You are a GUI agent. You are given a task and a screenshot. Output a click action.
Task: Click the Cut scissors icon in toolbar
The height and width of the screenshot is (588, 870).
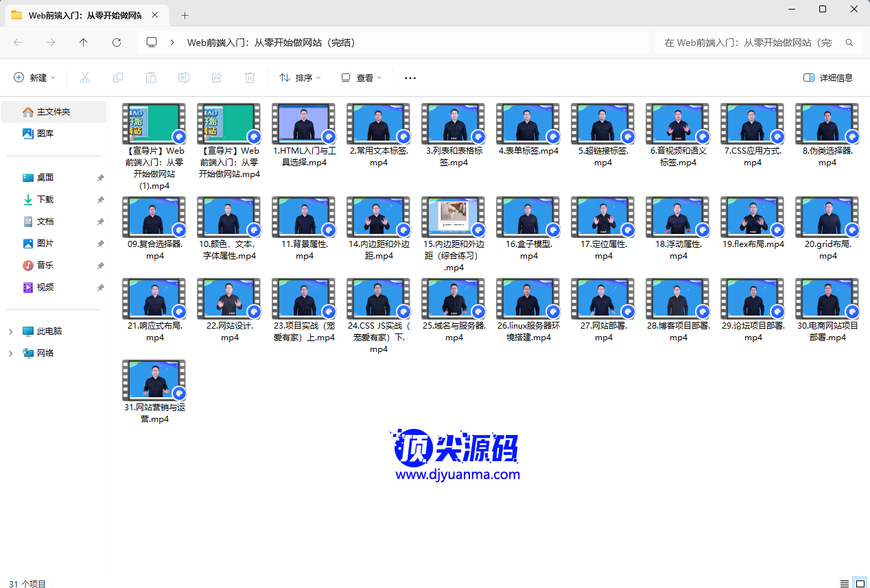pyautogui.click(x=85, y=78)
